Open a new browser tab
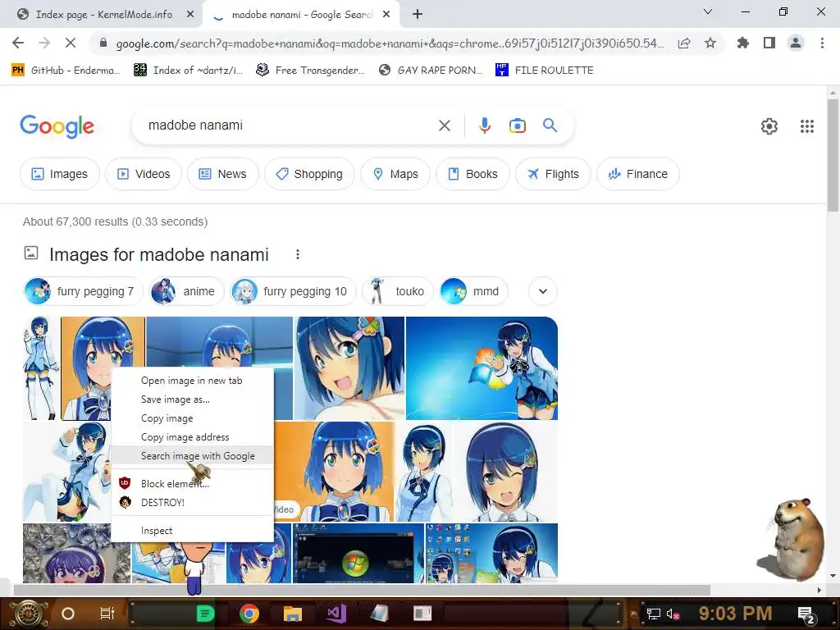The width and height of the screenshot is (840, 630). pos(418,15)
